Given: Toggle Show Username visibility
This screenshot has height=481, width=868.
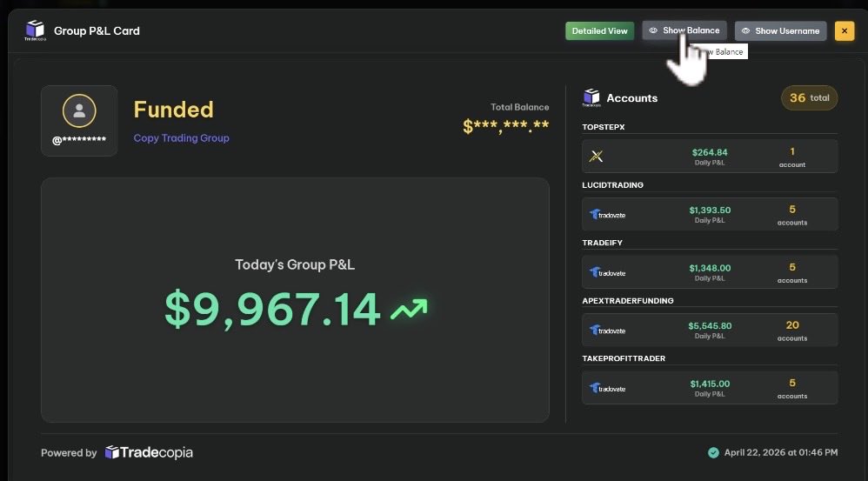Looking at the screenshot, I should point(780,31).
